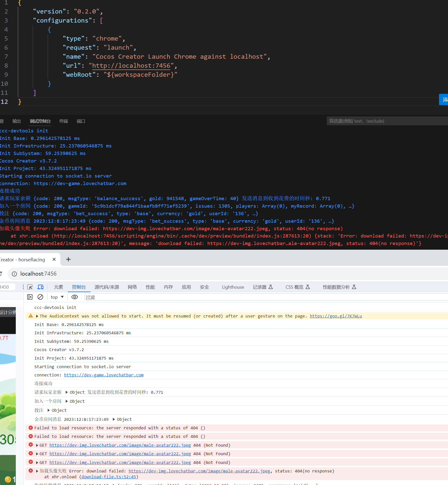The height and width of the screenshot is (485, 448).
Task: Open the 应用 DevTools tab
Action: coord(186,287)
